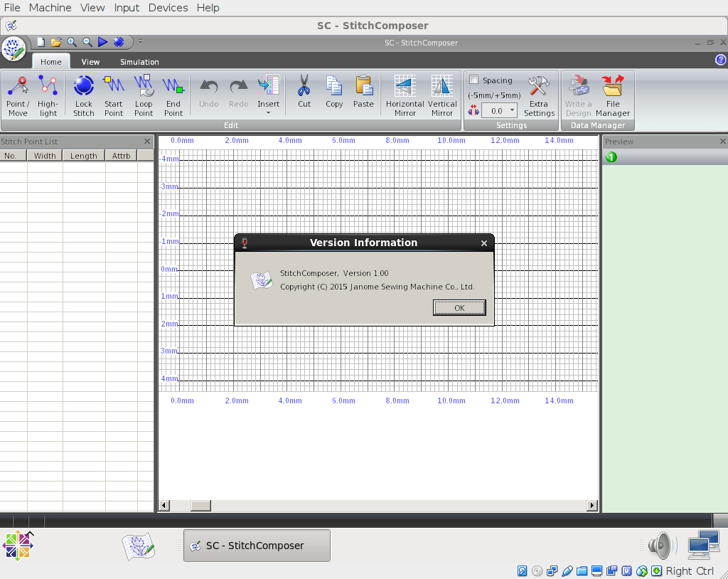Screen dimensions: 728x579
Task: Open Customize Quick Access Toolbar arrow
Action: tap(140, 42)
